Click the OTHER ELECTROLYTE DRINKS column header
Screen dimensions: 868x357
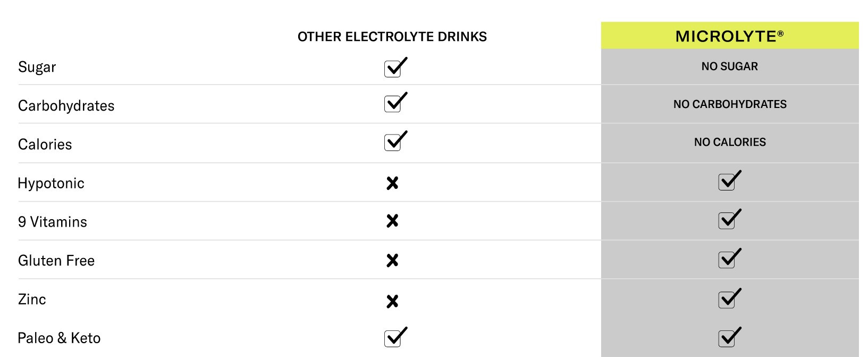pos(392,37)
